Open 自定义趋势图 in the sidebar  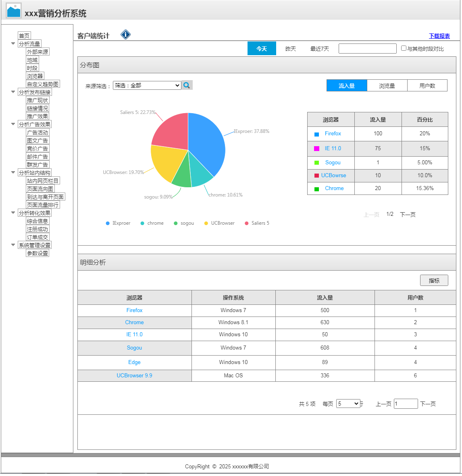click(43, 84)
